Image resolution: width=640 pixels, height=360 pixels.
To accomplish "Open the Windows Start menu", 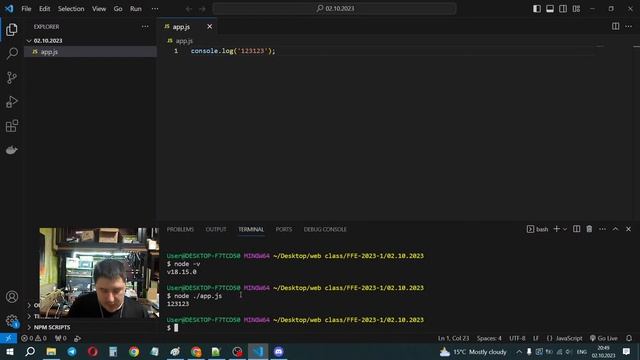I will pyautogui.click(x=9, y=351).
